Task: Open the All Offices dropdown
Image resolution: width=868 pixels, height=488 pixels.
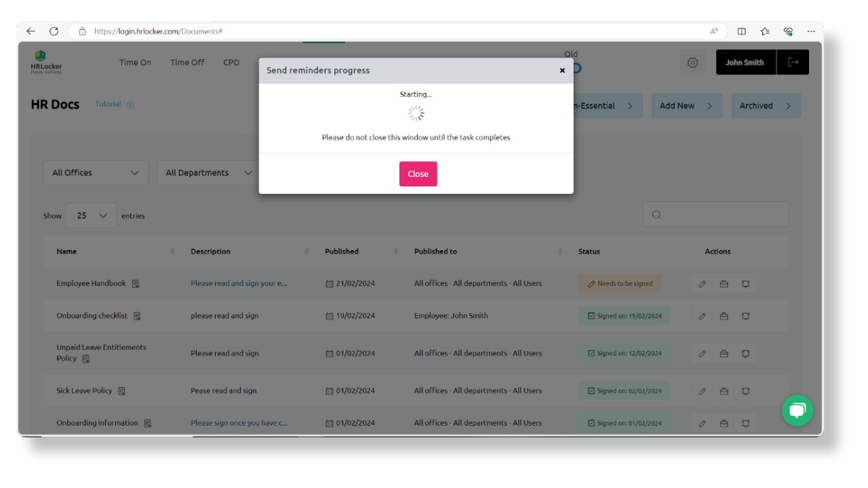Action: [95, 172]
